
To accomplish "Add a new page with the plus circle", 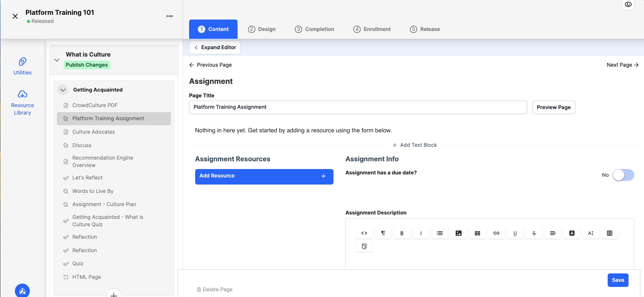I will (x=114, y=294).
